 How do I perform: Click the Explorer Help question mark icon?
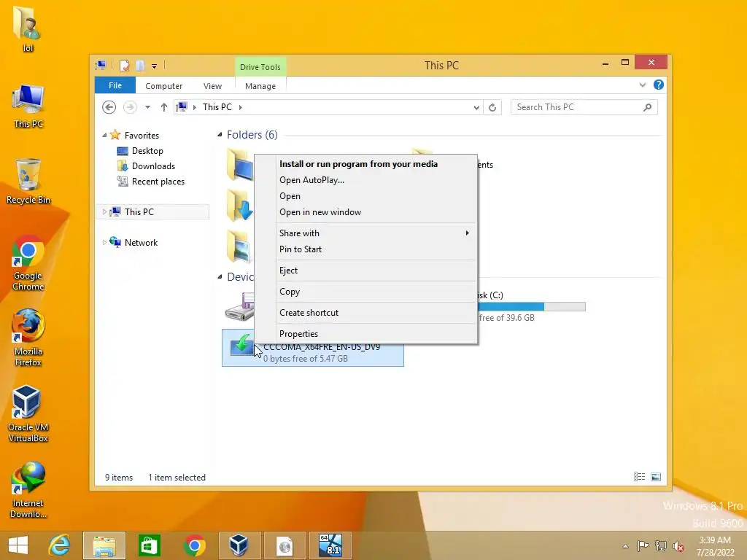659,85
